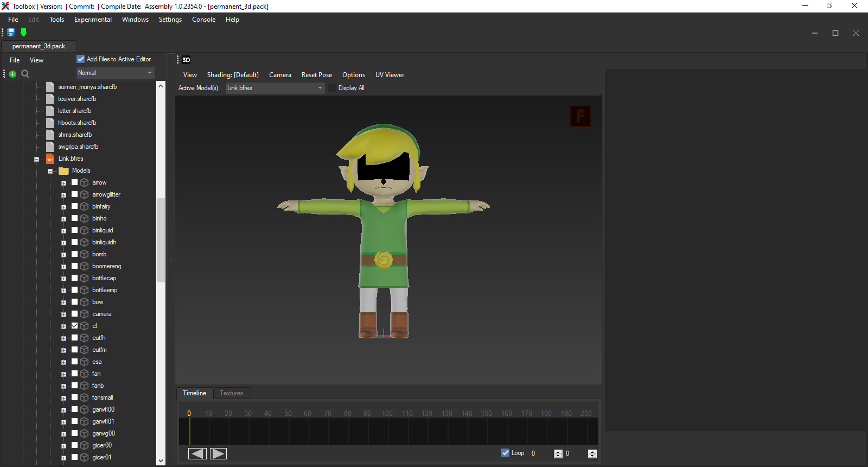Tick the fansmall model checkbox

75,397
